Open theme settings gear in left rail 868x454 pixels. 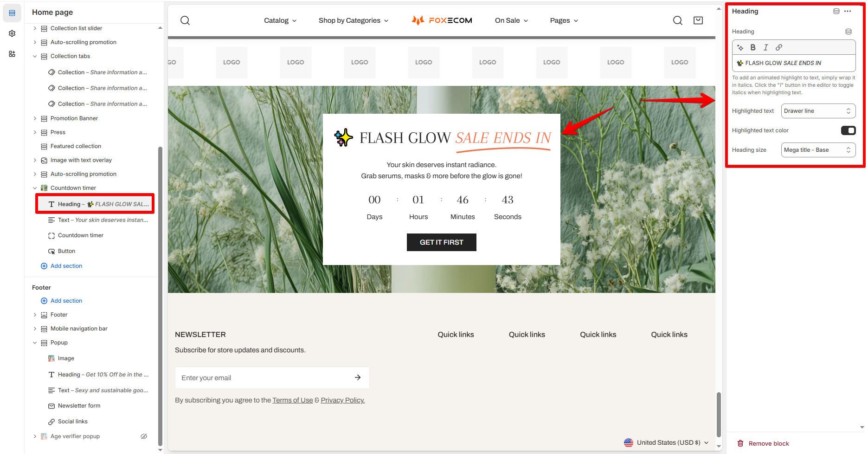point(12,33)
